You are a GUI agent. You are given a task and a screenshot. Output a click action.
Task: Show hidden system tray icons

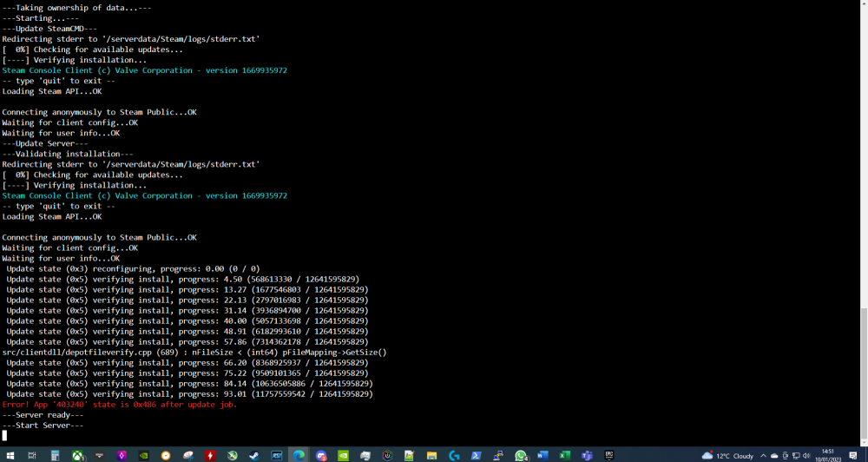pyautogui.click(x=763, y=456)
